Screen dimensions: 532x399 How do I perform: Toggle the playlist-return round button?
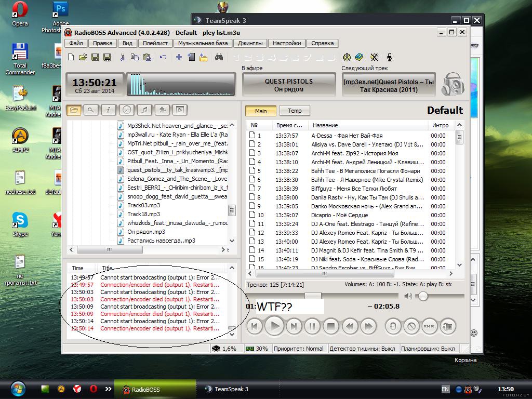pyautogui.click(x=448, y=326)
